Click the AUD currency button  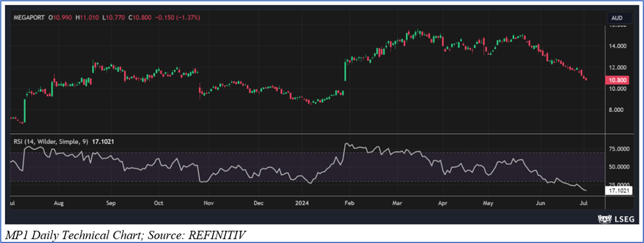tap(619, 18)
